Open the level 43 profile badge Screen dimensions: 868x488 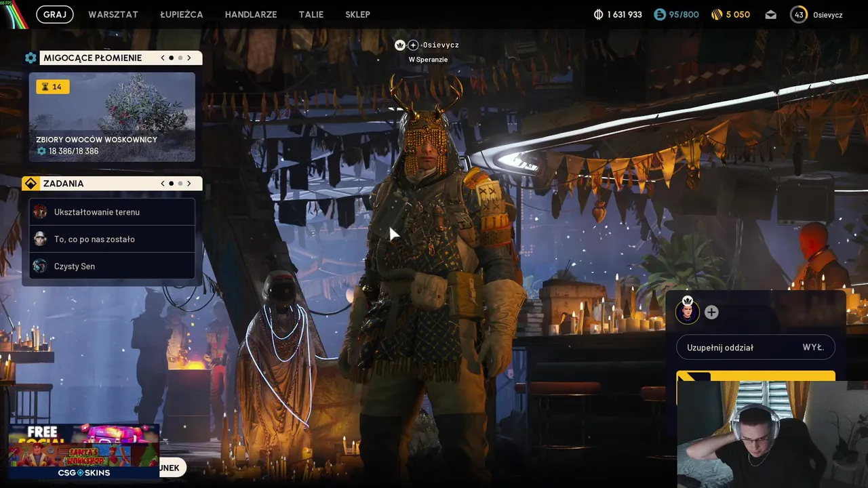coord(799,14)
